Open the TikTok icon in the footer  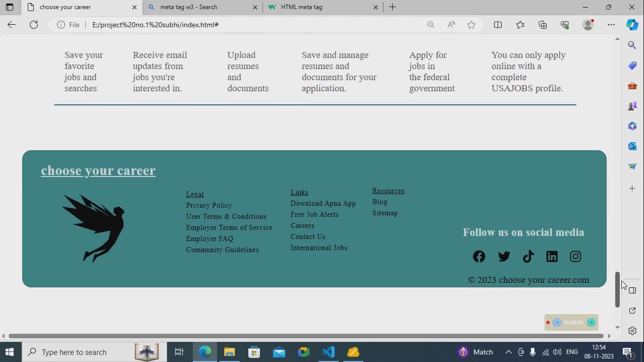tap(528, 257)
